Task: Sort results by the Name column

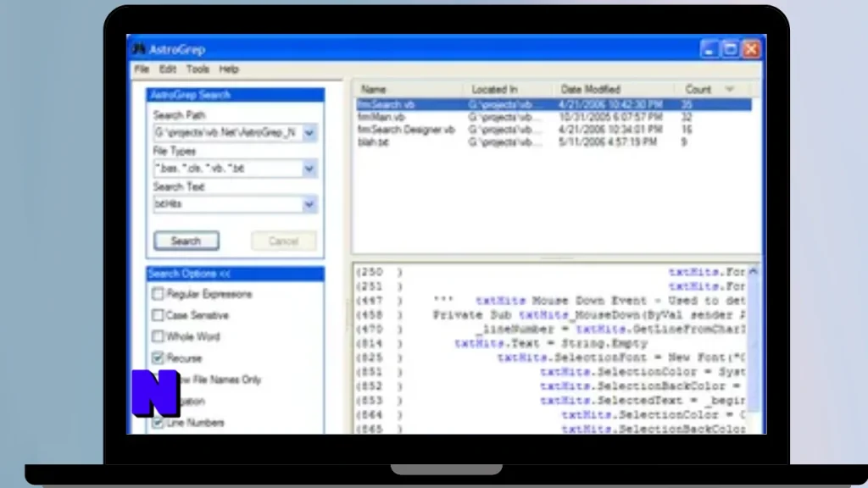Action: (409, 89)
